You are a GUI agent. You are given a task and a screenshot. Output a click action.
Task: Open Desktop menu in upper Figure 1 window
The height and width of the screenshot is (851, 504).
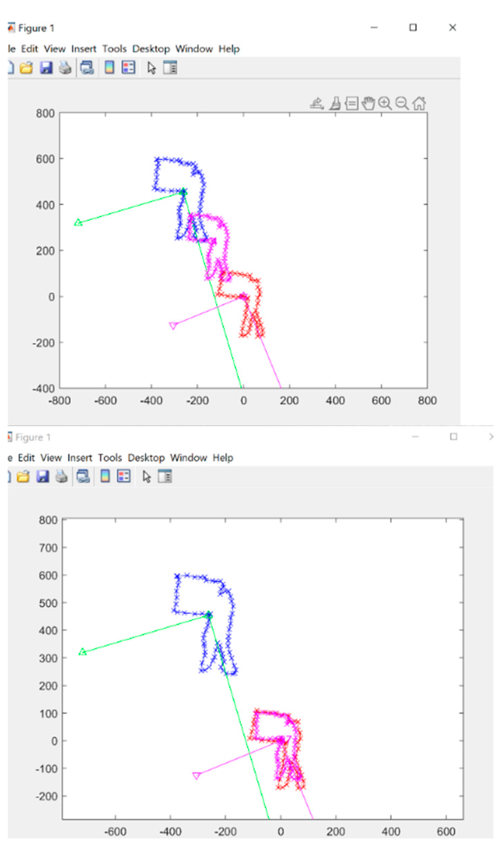click(151, 49)
